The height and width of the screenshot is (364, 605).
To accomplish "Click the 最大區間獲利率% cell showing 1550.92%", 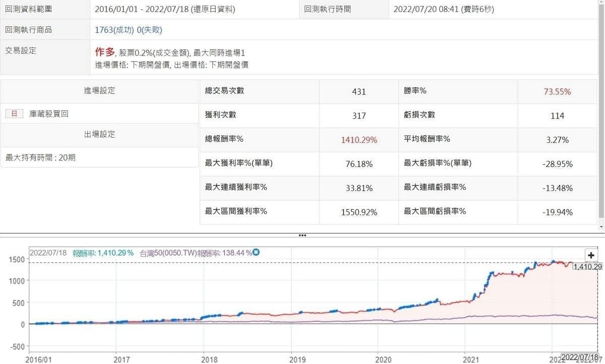I will [358, 212].
